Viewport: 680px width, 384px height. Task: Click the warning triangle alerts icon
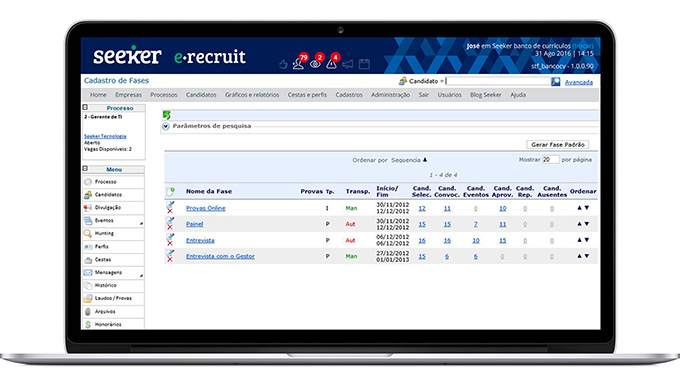331,64
